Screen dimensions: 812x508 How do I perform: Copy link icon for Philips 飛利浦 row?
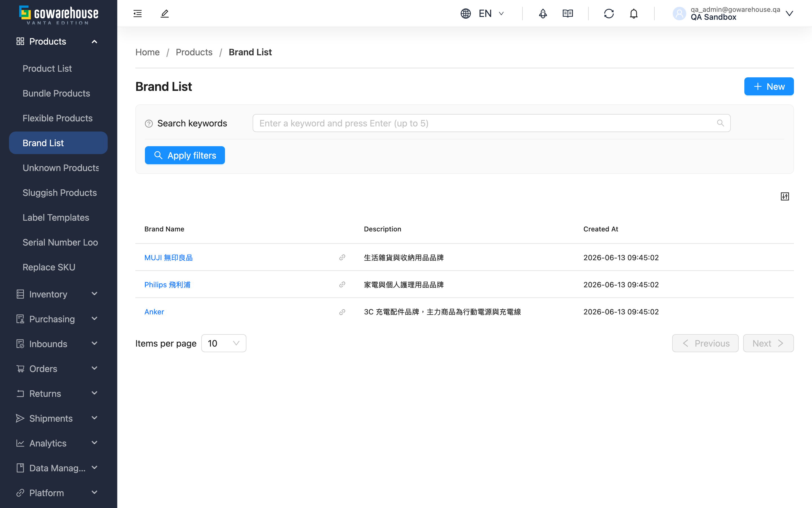342,284
